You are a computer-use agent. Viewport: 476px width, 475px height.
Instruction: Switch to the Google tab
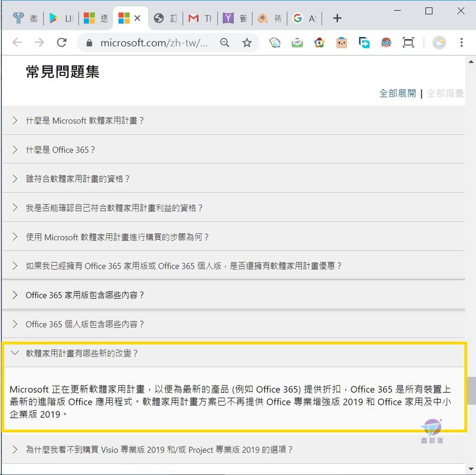tap(304, 18)
